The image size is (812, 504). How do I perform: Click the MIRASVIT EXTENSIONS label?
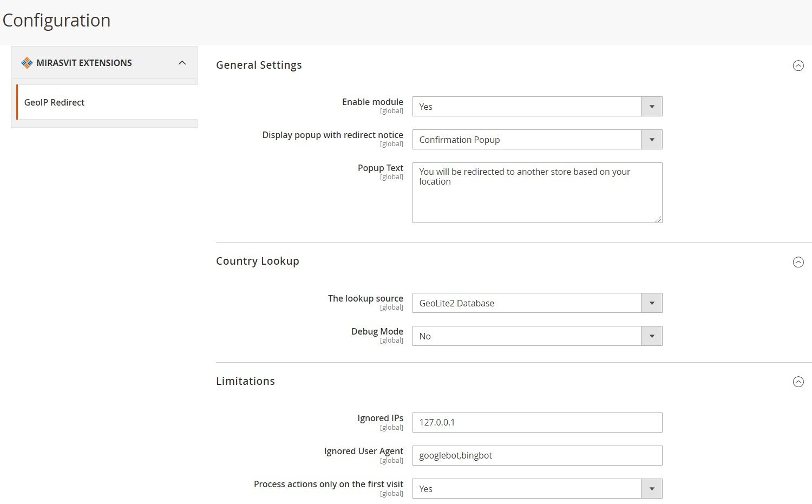(84, 63)
